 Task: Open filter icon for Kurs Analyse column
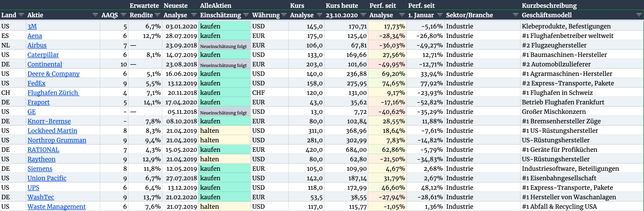[320, 15]
